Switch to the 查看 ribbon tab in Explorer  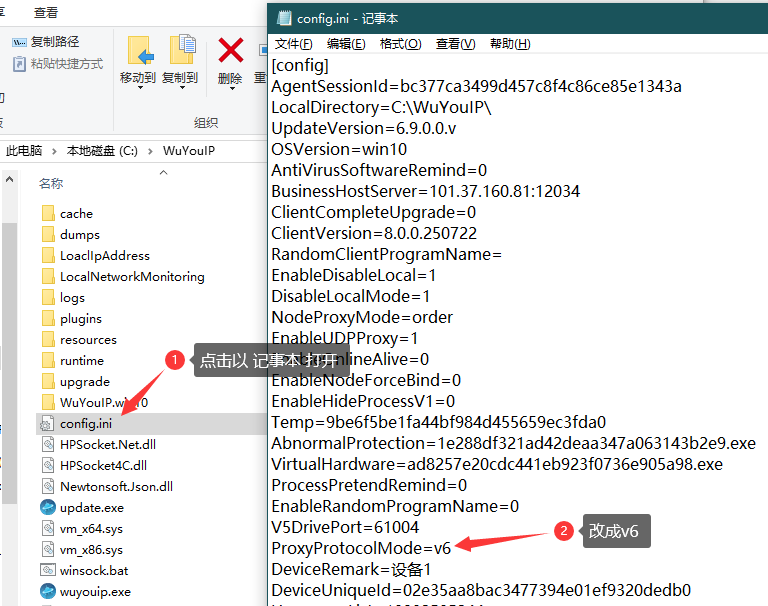[46, 13]
